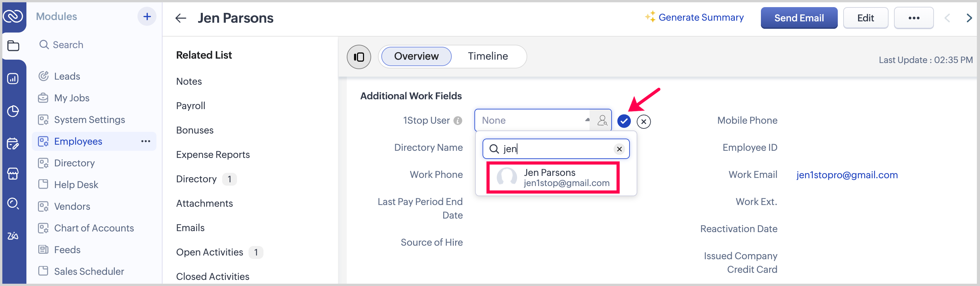The image size is (980, 286).
Task: Click the Edit button
Action: (865, 18)
